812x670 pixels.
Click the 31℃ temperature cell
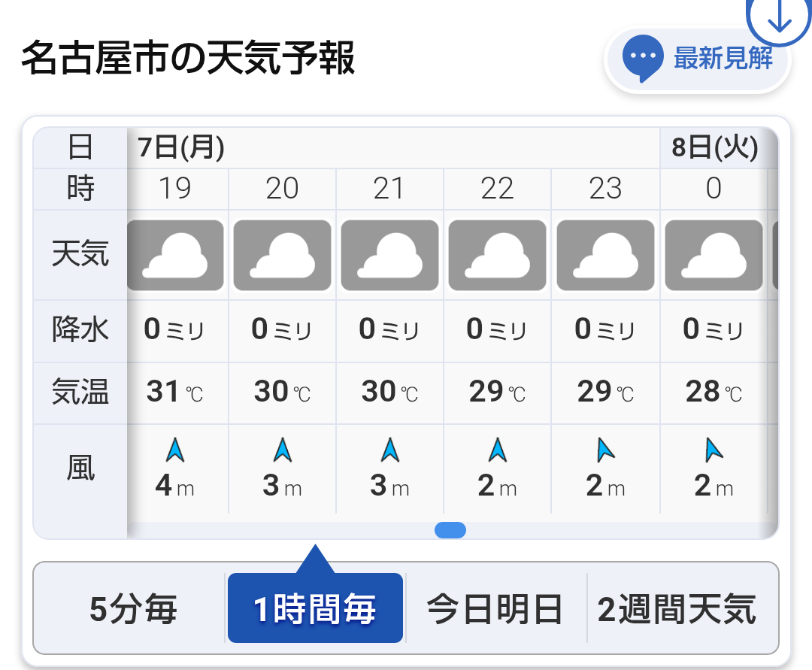click(175, 392)
